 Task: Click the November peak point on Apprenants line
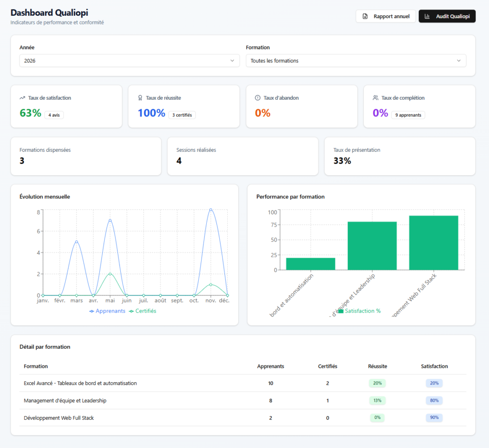click(211, 210)
